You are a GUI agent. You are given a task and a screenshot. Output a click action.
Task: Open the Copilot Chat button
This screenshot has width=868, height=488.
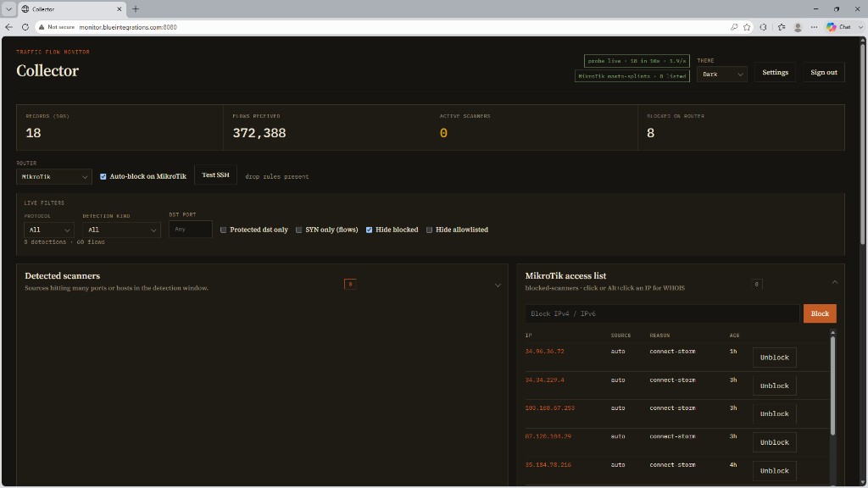click(838, 26)
